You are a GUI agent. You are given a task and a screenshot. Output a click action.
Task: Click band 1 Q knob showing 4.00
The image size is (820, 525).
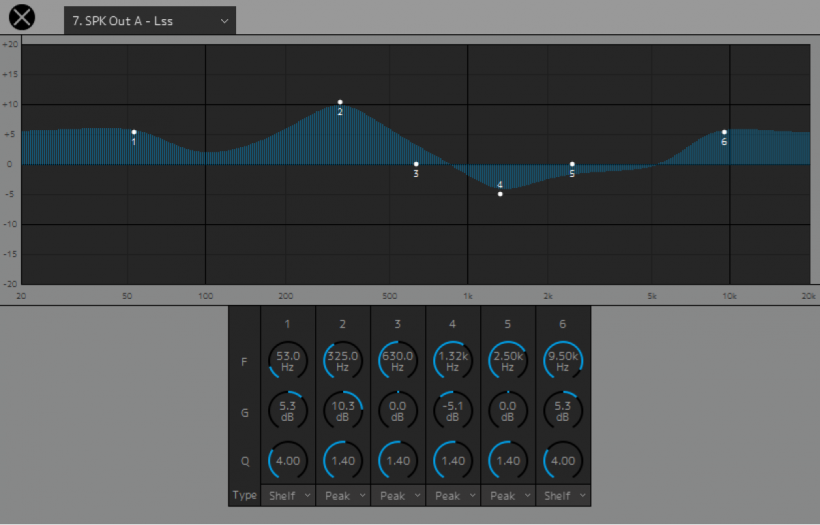pyautogui.click(x=288, y=461)
